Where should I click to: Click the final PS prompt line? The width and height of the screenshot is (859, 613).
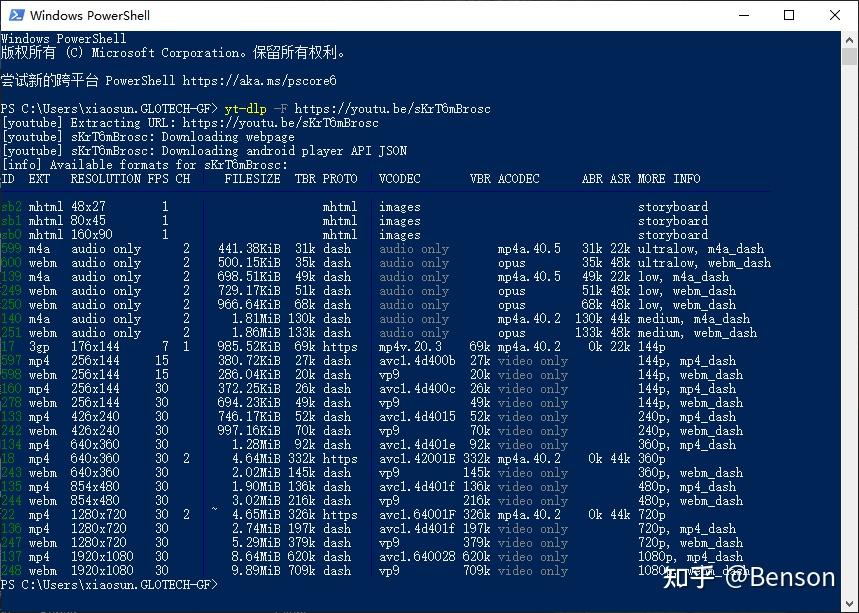pyautogui.click(x=109, y=585)
